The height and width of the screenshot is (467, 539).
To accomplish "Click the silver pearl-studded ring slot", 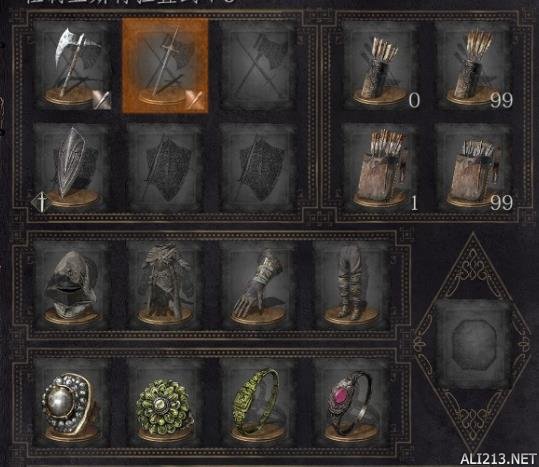I will [72, 403].
